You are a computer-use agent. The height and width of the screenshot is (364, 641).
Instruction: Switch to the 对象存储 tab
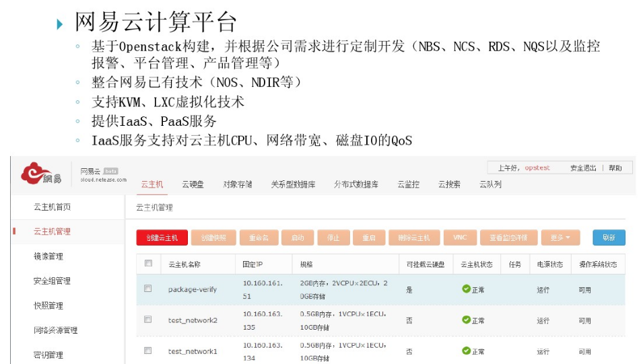coord(238,184)
